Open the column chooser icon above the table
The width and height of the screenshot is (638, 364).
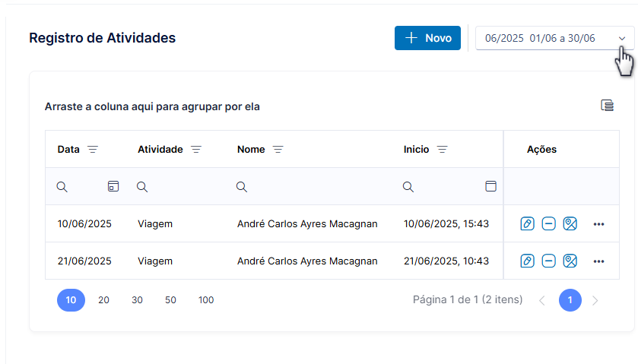click(x=607, y=106)
